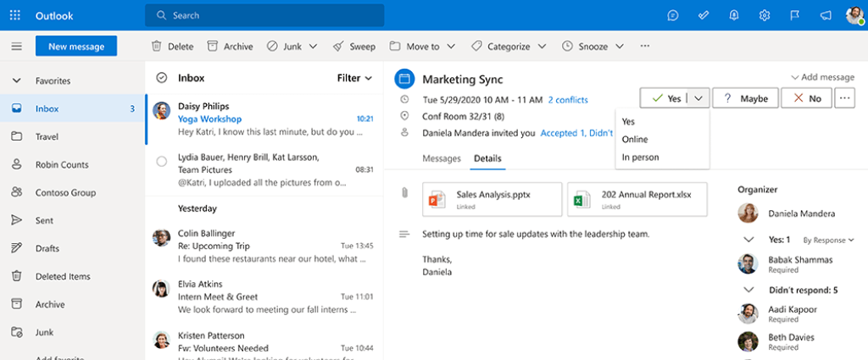
Task: Toggle the hamburger navigation menu
Action: pos(17,47)
